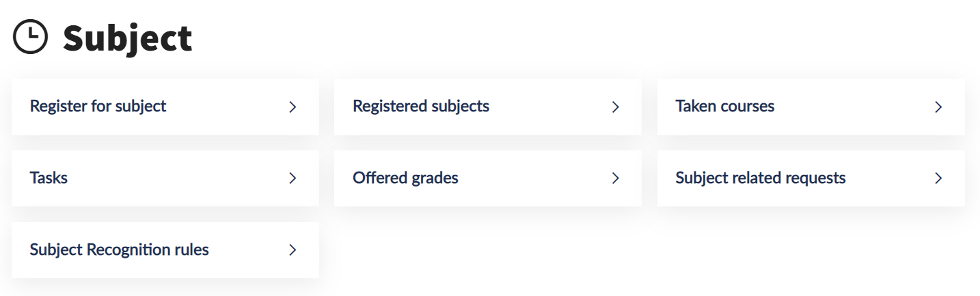Viewport: 980px width, 296px height.
Task: Expand Subject related requests via its chevron
Action: (x=938, y=178)
